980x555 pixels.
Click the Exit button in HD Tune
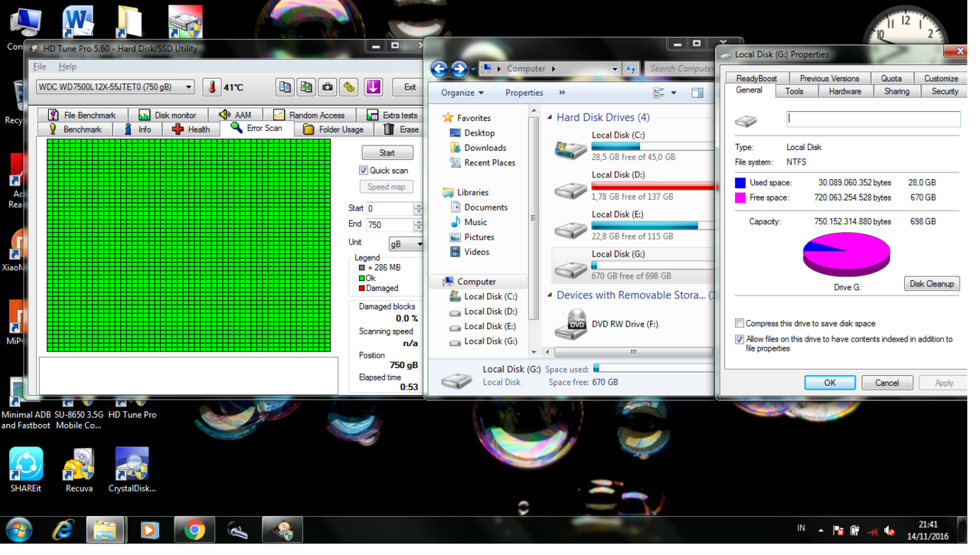tap(410, 87)
